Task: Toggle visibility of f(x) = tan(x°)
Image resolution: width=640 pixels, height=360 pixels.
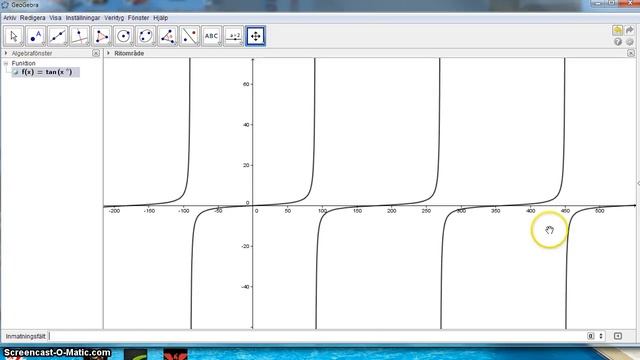Action: tap(16, 72)
